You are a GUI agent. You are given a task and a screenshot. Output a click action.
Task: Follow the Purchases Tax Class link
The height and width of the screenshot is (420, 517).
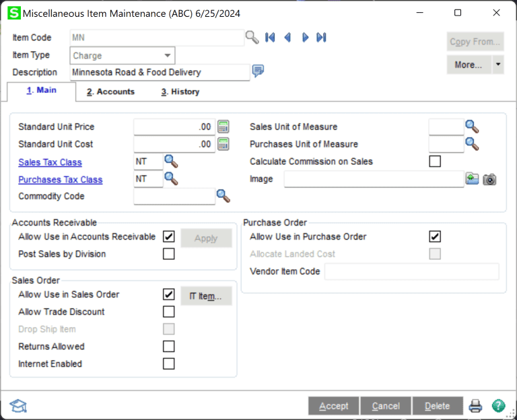[x=61, y=180]
